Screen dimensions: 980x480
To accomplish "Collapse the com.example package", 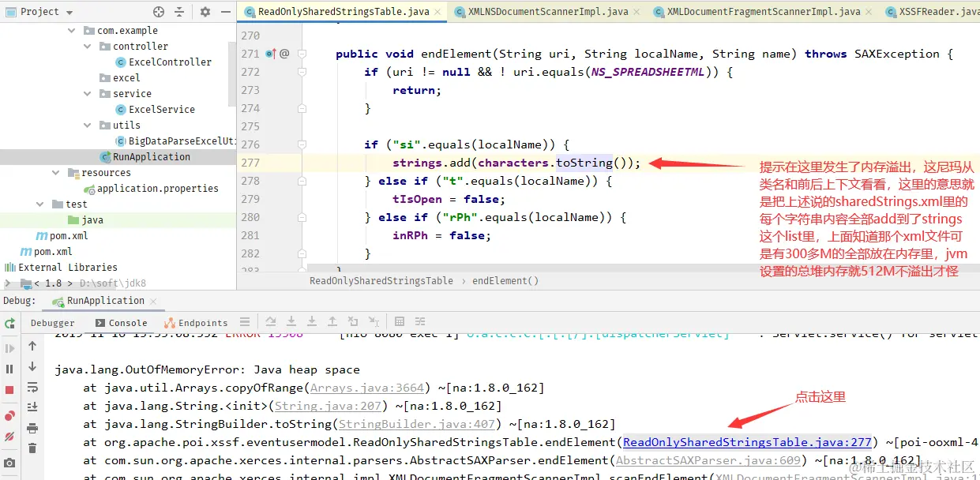I will click(x=73, y=30).
